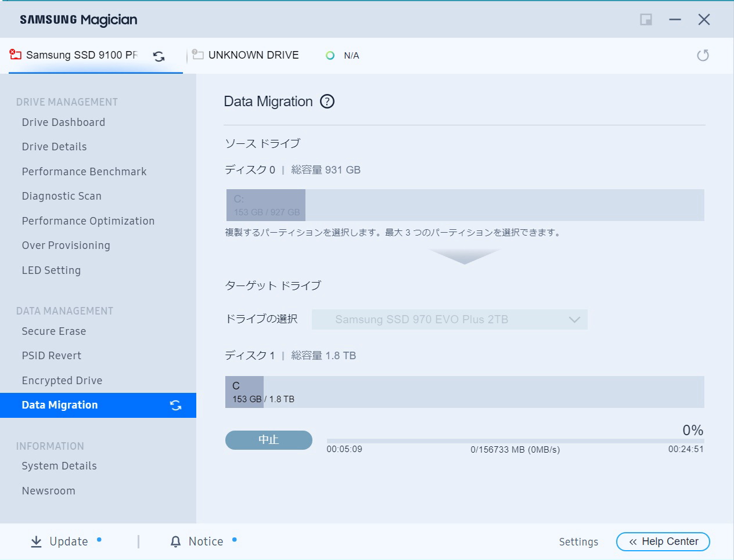Open Secure Erase
This screenshot has height=560, width=734.
coord(54,331)
